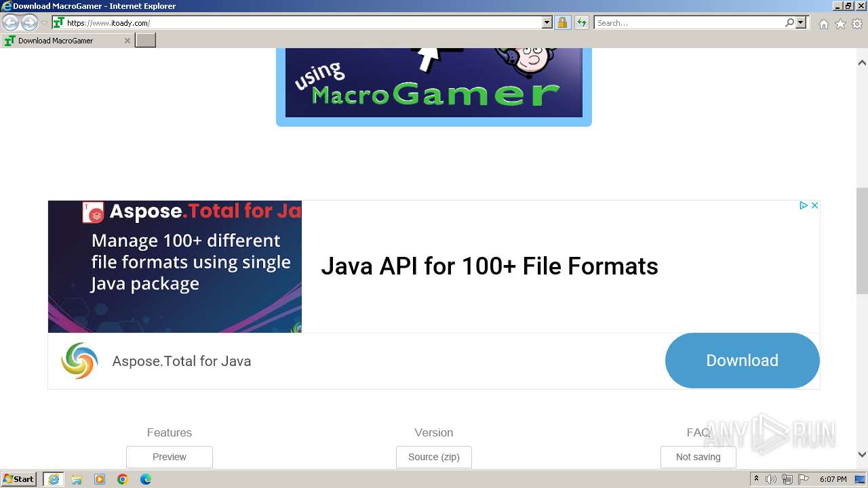The height and width of the screenshot is (488, 868).
Task: Close the Download MacroGamer tab
Action: 127,41
